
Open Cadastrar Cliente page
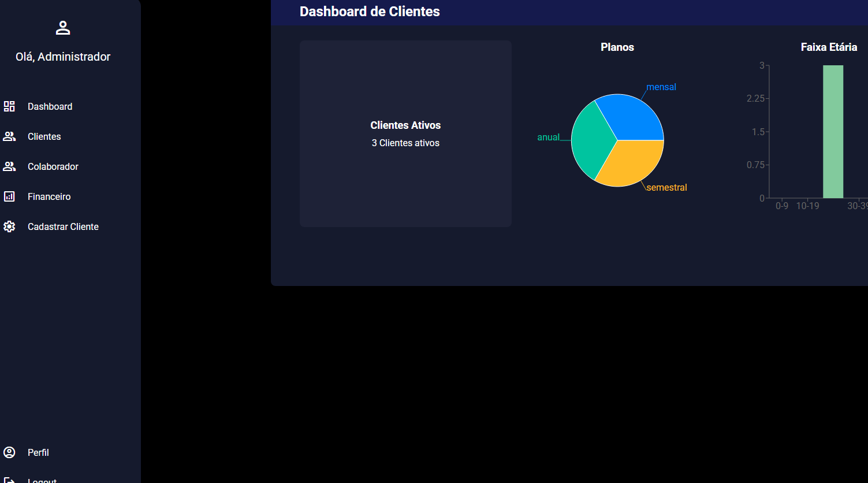pos(63,226)
